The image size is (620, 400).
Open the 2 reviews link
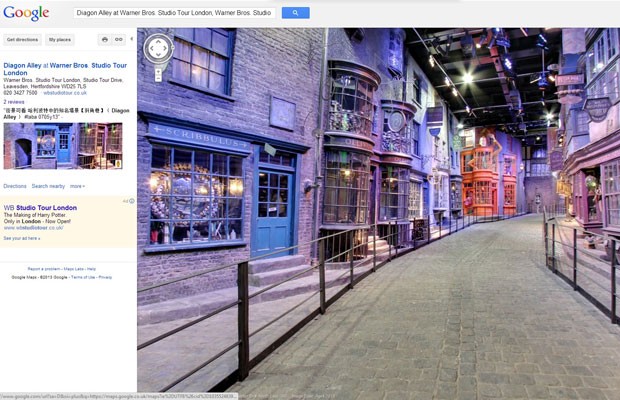pyautogui.click(x=14, y=102)
